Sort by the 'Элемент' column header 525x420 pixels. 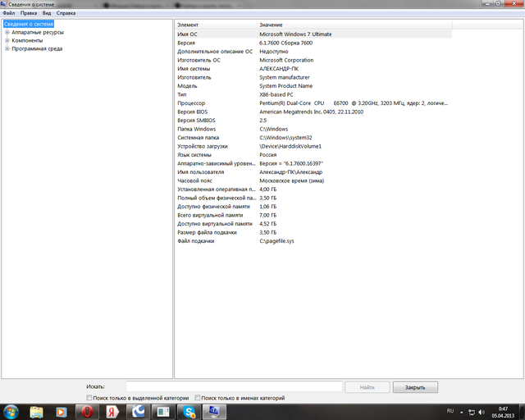tap(215, 25)
